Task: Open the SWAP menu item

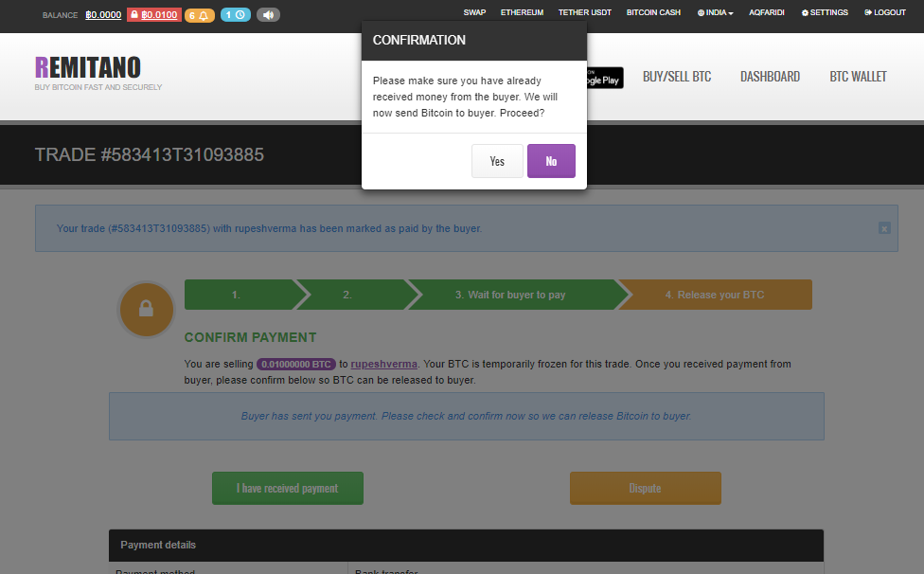Action: [x=474, y=12]
